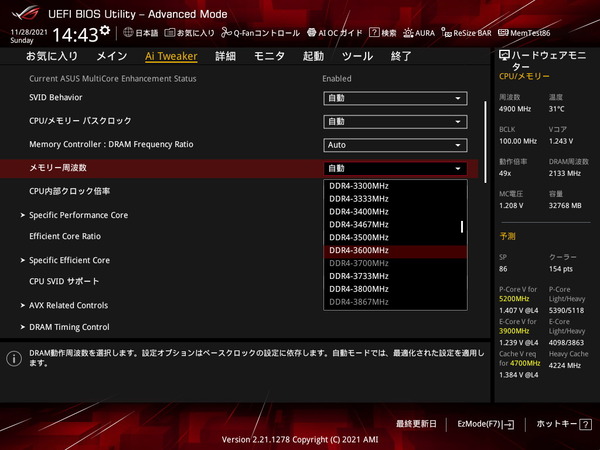This screenshot has width=600, height=450.
Task: Click the dropdown list scrollbar thumb
Action: click(462, 227)
